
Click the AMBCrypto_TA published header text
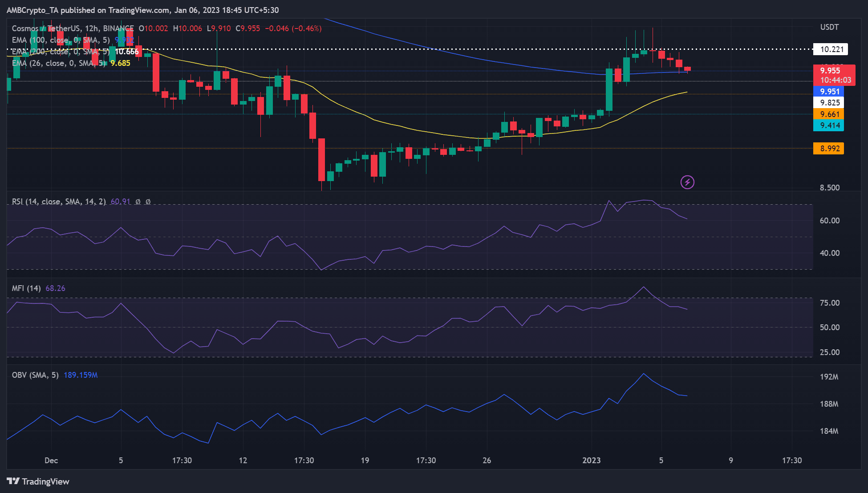coord(142,10)
